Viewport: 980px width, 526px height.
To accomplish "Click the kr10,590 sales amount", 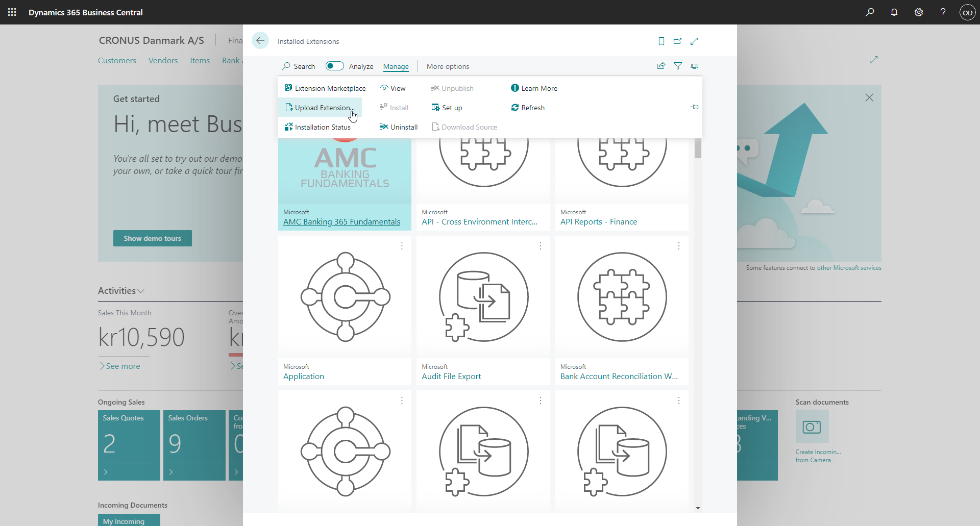I will [x=141, y=337].
